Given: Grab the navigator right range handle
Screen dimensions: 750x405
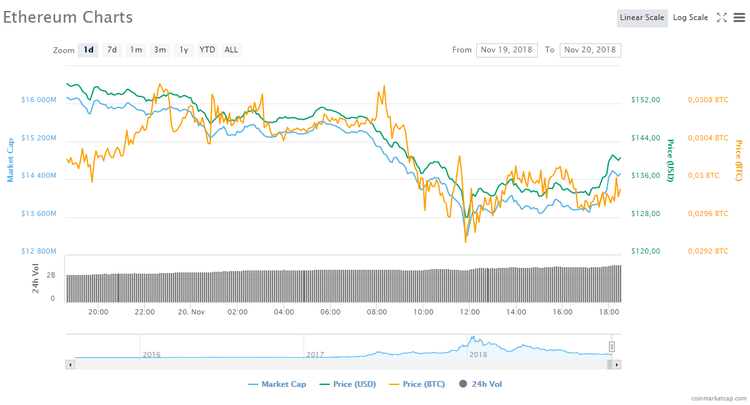Looking at the screenshot, I should (611, 347).
